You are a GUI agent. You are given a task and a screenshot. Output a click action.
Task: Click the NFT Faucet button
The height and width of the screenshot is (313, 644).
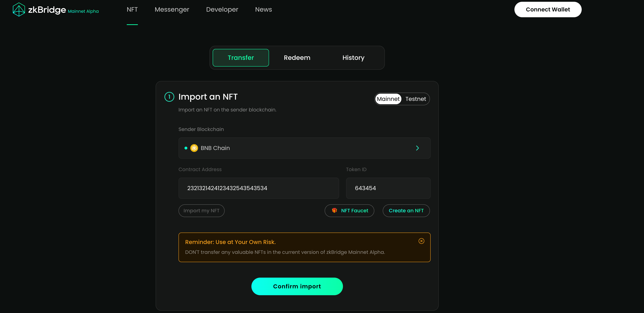[349, 211]
